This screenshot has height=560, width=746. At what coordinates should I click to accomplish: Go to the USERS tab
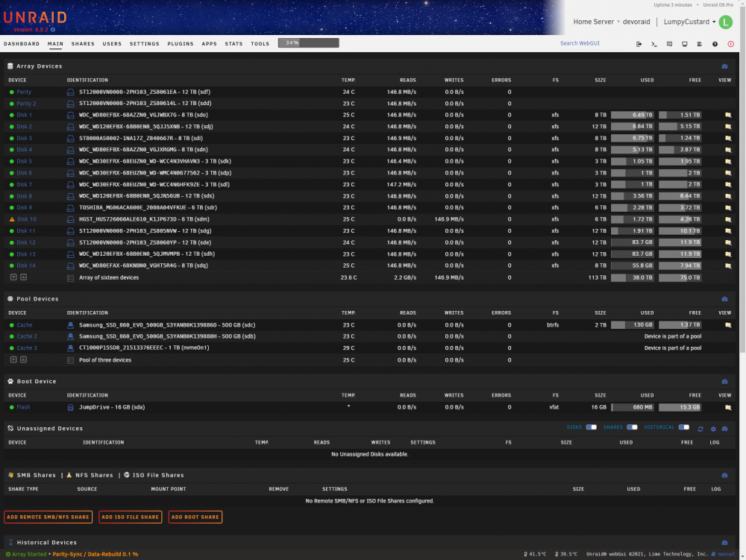[x=112, y=44]
